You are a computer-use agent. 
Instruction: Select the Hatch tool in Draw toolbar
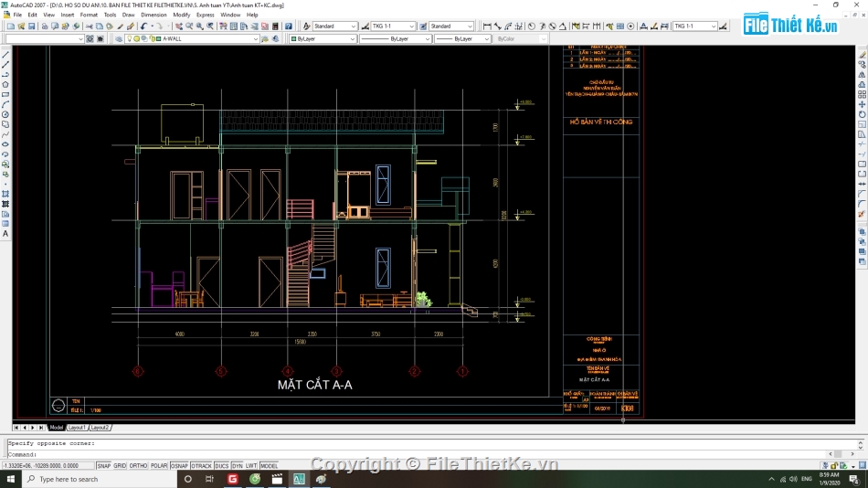(x=5, y=194)
